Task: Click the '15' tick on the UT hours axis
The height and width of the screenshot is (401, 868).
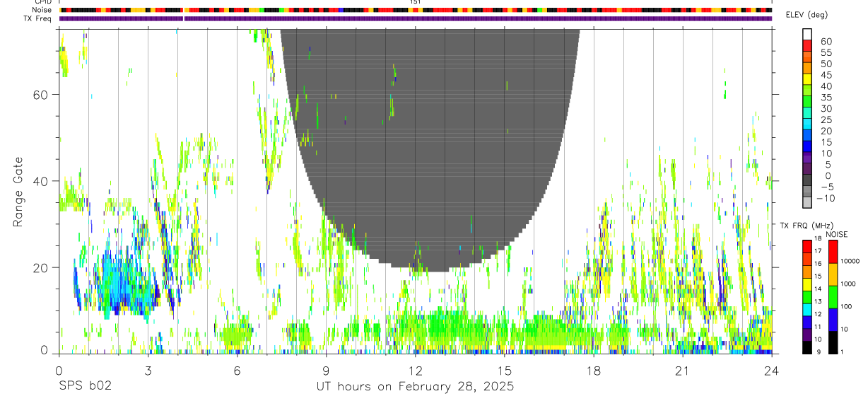Action: tap(504, 371)
